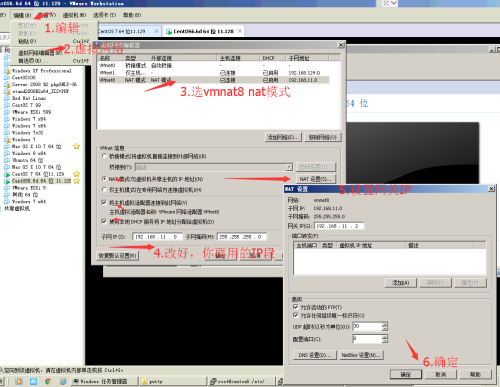The image size is (500, 387).
Task: Click the 子网 IP field 192.168.11.0
Action: [x=157, y=237]
